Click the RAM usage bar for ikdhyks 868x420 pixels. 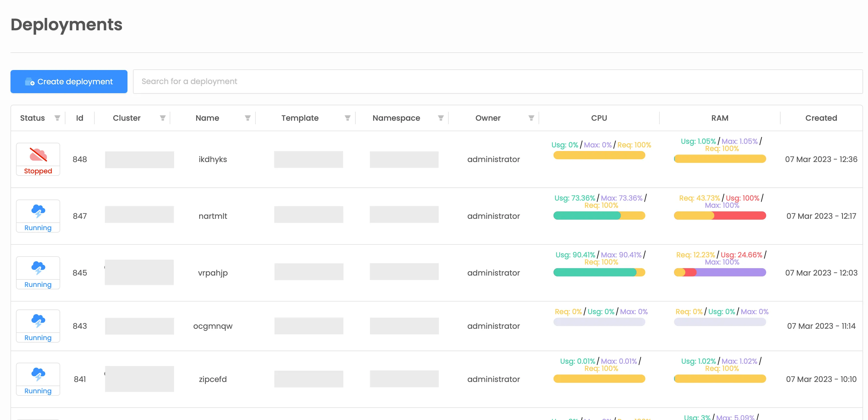[x=720, y=159]
